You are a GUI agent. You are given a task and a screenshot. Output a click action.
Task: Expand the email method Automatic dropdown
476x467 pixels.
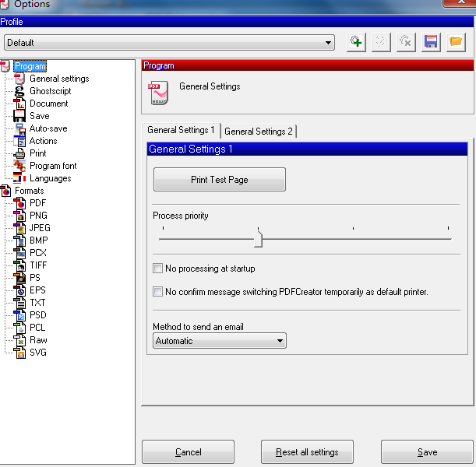[220, 341]
